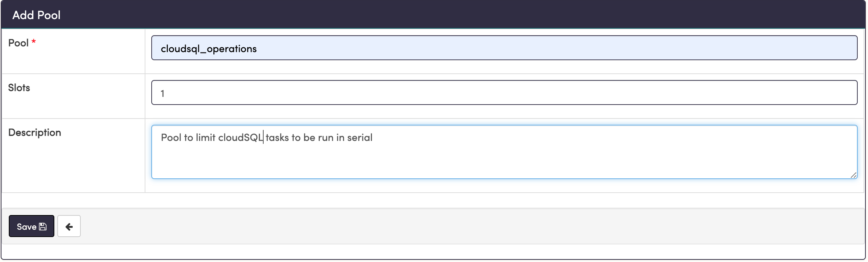Focus the Pool name input field
The image size is (868, 262).
tap(504, 48)
